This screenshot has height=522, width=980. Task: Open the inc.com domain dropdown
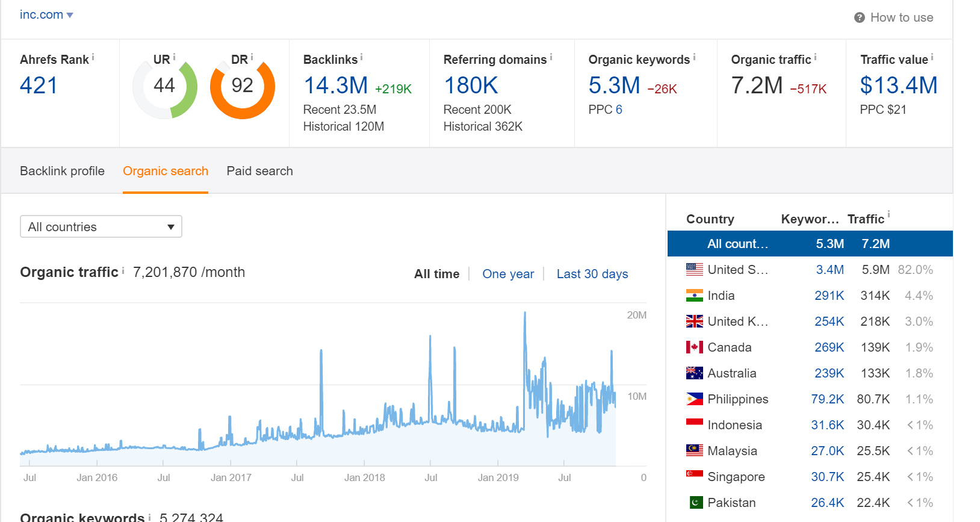coord(46,14)
